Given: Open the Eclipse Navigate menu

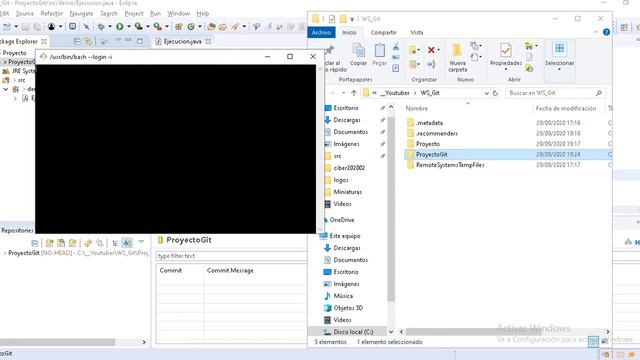Looking at the screenshot, I should point(81,13).
